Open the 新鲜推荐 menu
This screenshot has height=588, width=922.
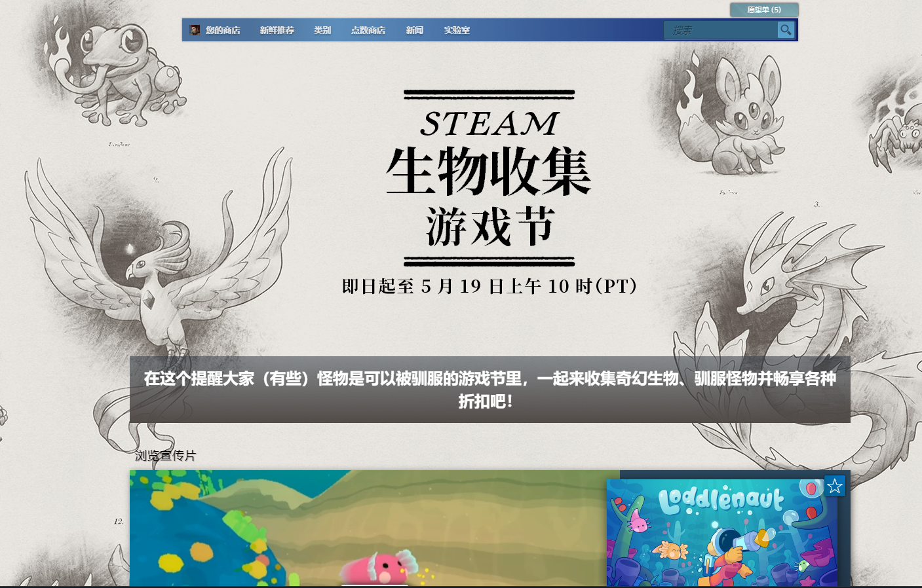tap(277, 30)
